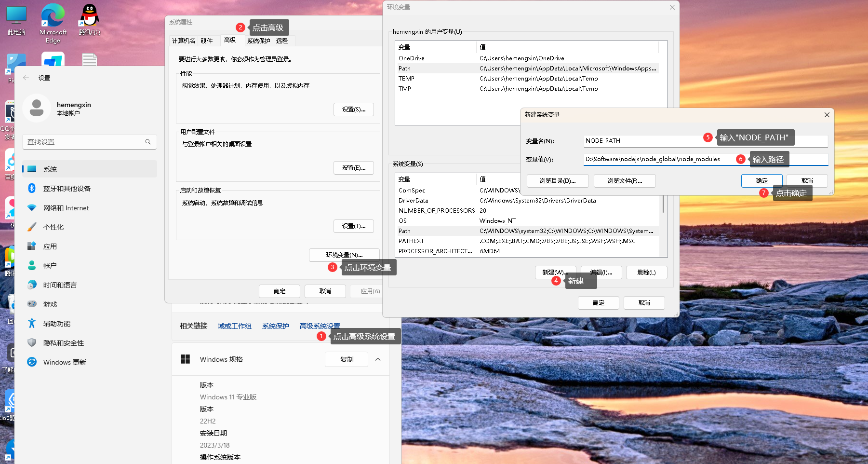Select the OneDrive user variable row
Viewport: 868px width, 464px height.
(x=527, y=58)
